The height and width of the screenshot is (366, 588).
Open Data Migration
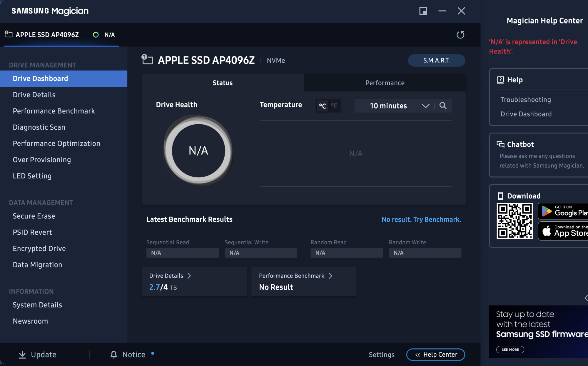click(37, 265)
